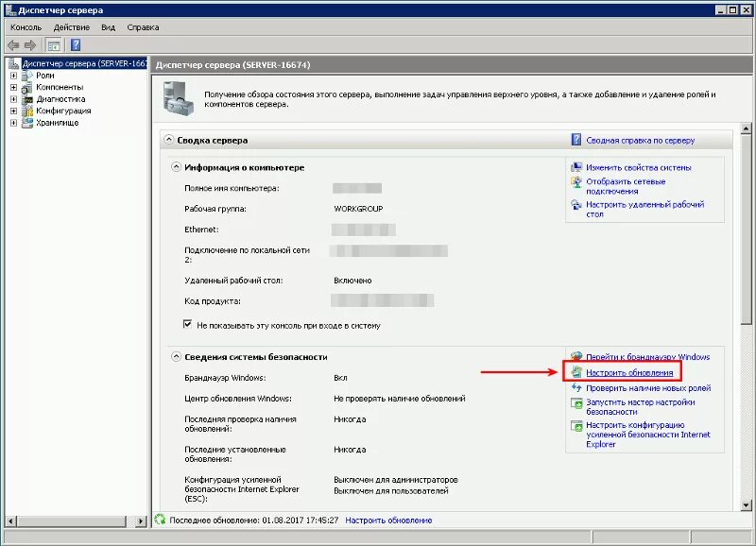Click the main pane scroll-down arrow
This screenshot has width=756, height=546.
coord(746,505)
